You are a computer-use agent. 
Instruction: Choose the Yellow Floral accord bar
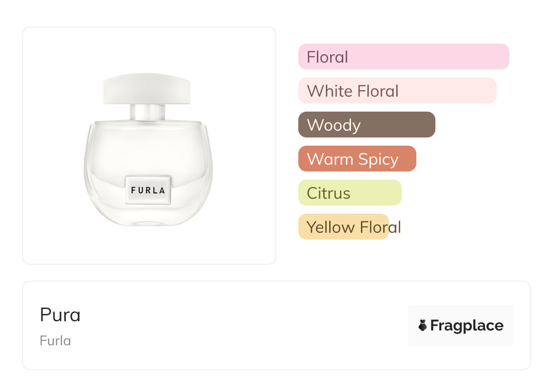click(343, 227)
